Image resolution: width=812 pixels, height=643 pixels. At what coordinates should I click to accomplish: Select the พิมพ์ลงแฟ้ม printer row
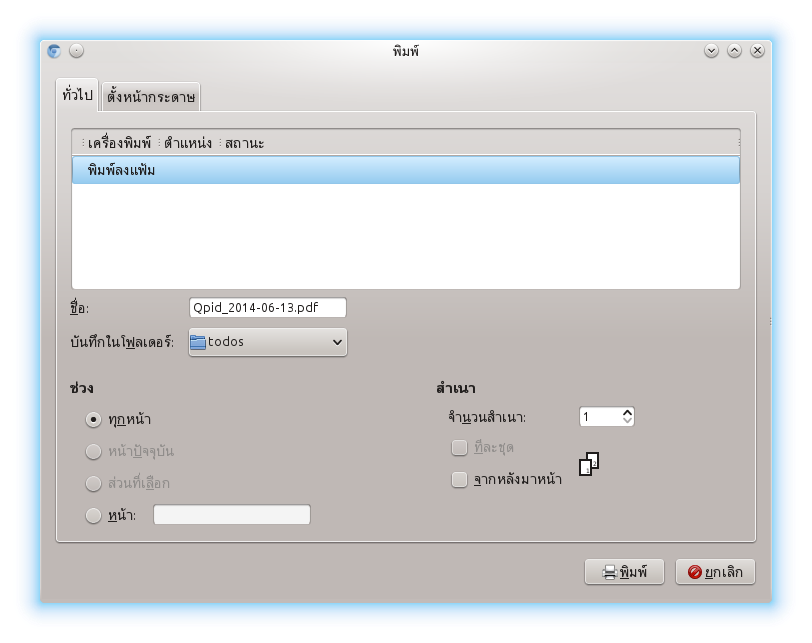406,170
